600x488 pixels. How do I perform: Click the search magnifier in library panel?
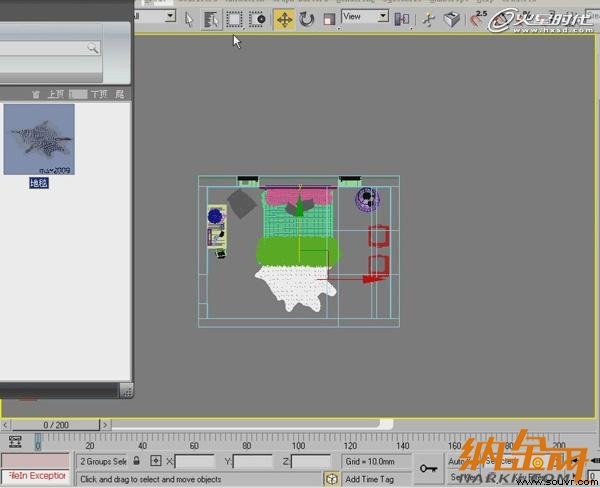[92, 48]
